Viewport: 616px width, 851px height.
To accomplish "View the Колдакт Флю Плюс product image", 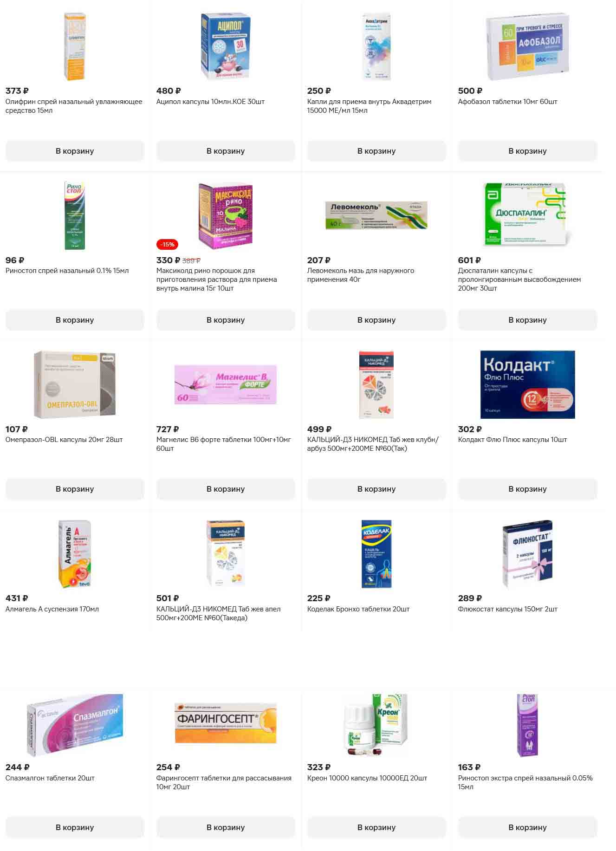I will [x=527, y=384].
